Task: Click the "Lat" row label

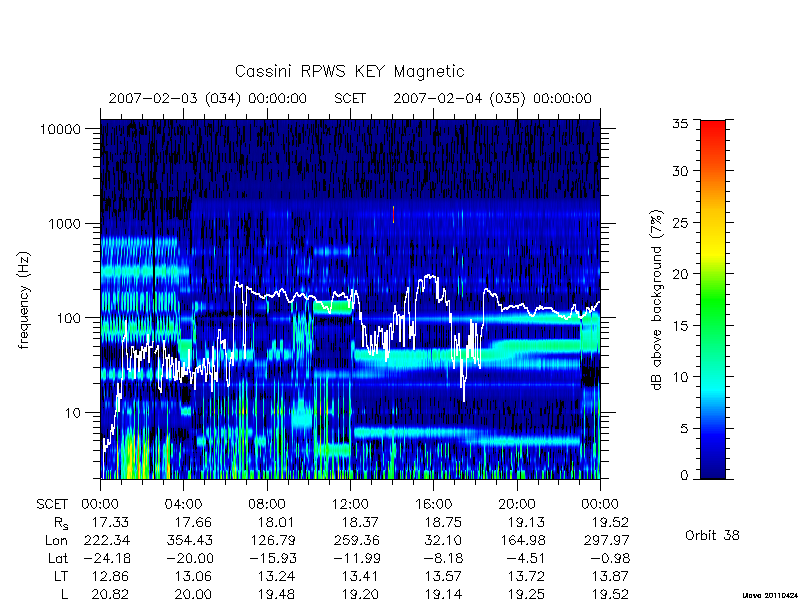Action: (x=58, y=559)
